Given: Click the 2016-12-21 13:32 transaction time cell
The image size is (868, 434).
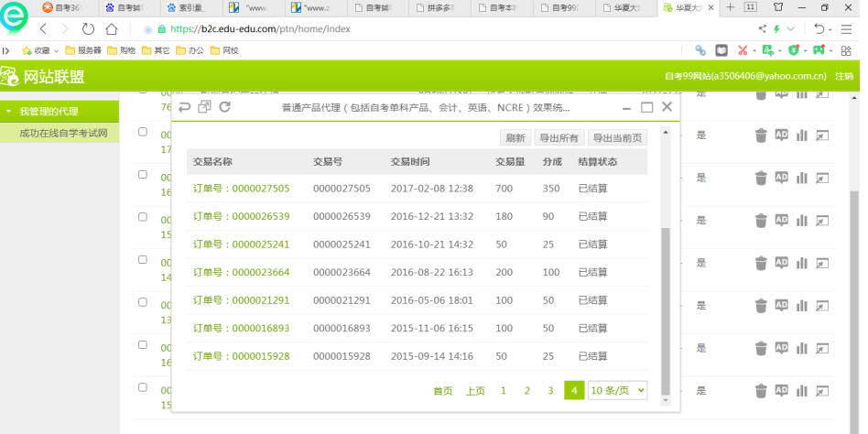Looking at the screenshot, I should [432, 216].
